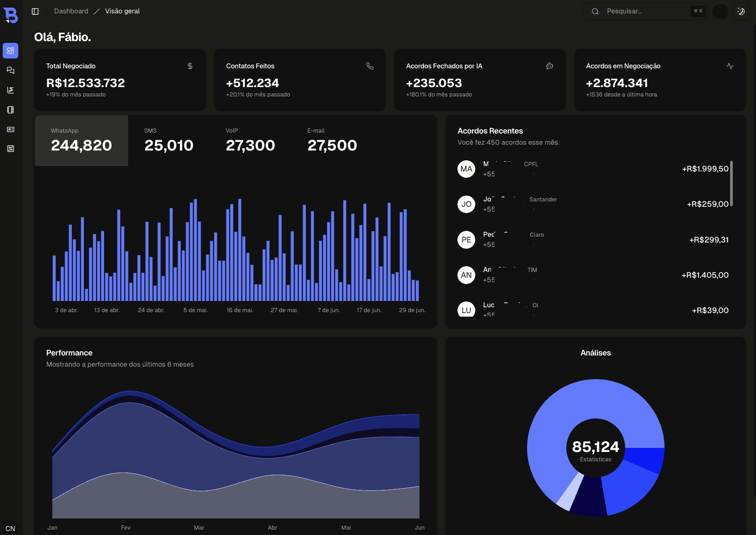Open the last sidebar settings icon
Image resolution: width=756 pixels, height=535 pixels.
click(11, 149)
